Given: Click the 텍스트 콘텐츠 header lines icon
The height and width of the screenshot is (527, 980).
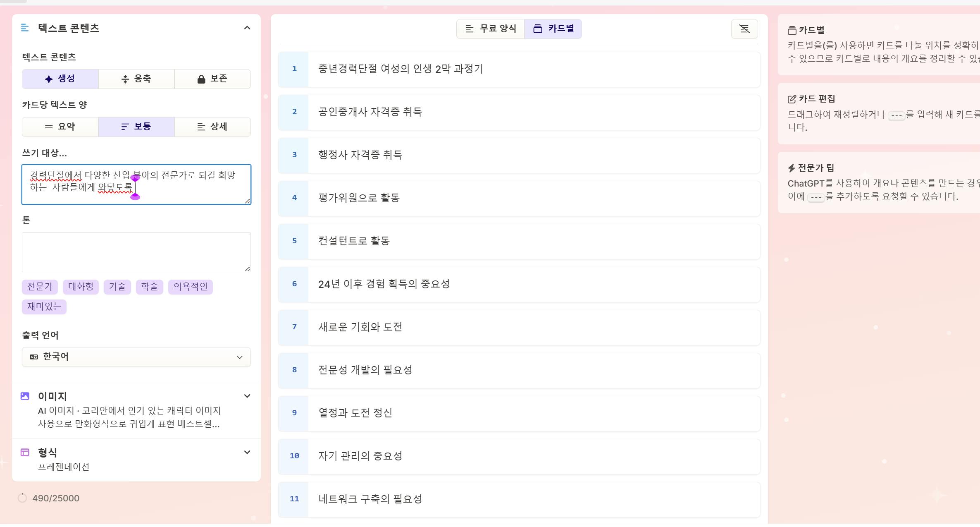Looking at the screenshot, I should pyautogui.click(x=25, y=28).
